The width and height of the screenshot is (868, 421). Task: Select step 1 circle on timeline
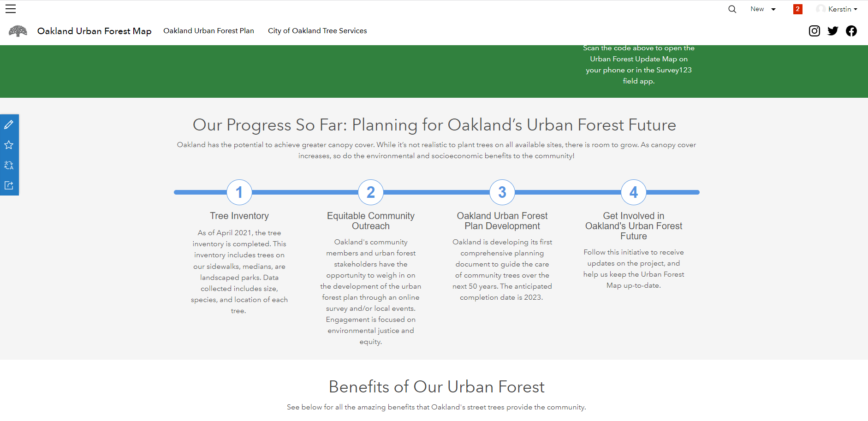(239, 192)
